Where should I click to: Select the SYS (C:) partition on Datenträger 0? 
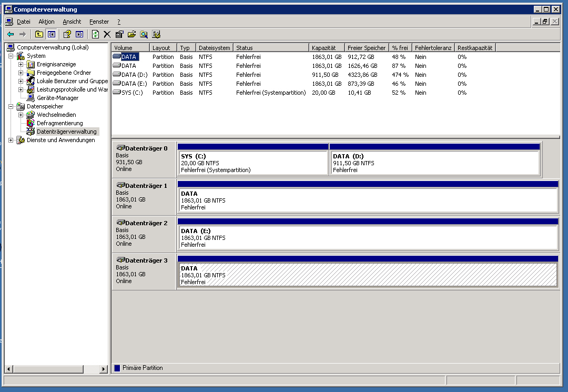253,163
